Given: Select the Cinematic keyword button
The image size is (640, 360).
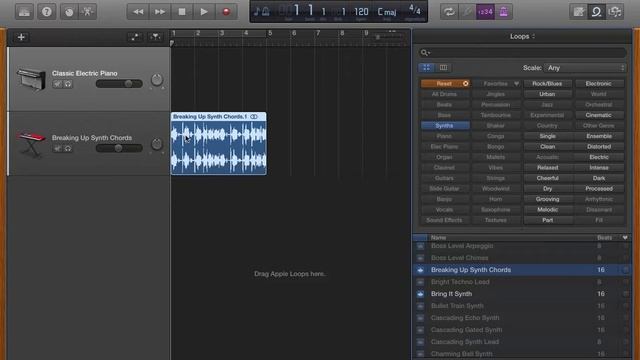Looking at the screenshot, I should pos(599,115).
